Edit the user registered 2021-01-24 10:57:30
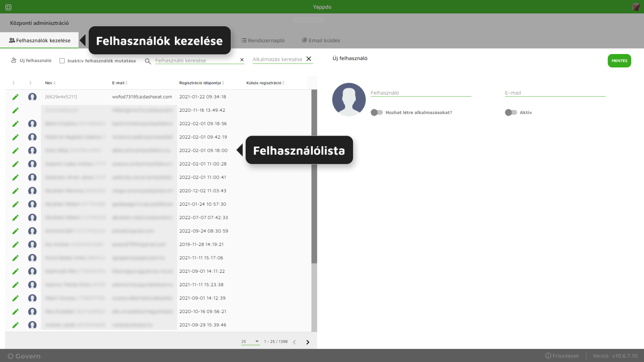The width and height of the screenshot is (644, 362). (15, 204)
